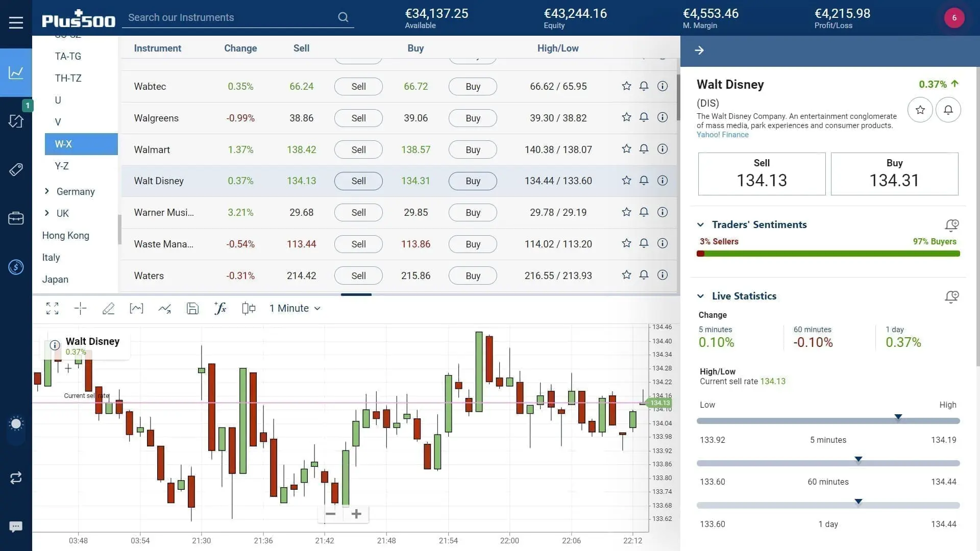
Task: Open the Yahoo! Finance link
Action: pos(722,135)
